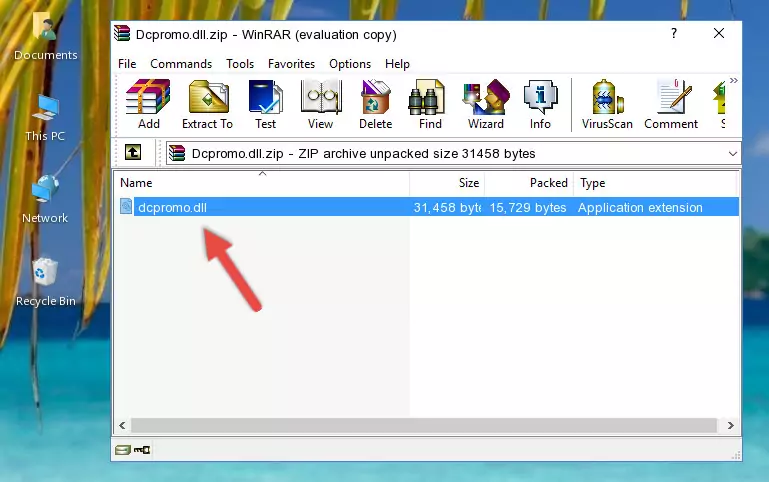Viewport: 769px width, 482px height.
Task: Sort by Packed column header
Action: pos(529,183)
